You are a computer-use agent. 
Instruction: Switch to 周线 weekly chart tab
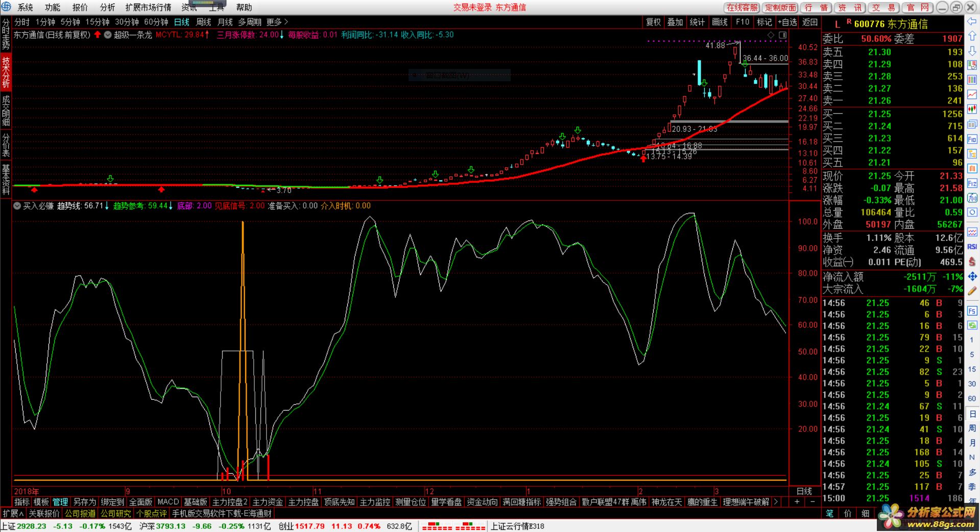tap(203, 22)
